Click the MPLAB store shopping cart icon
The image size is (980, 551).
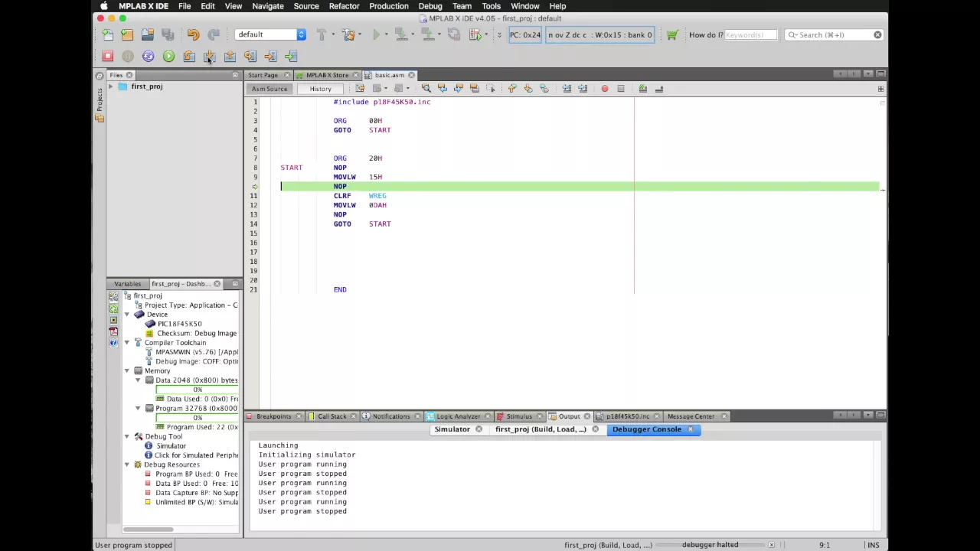pos(672,34)
